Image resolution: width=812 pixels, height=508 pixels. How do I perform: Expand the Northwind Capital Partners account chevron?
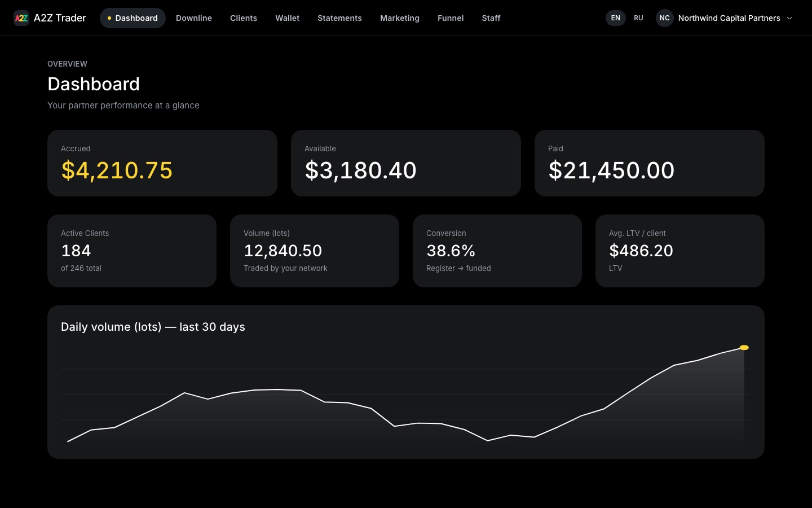(x=789, y=18)
